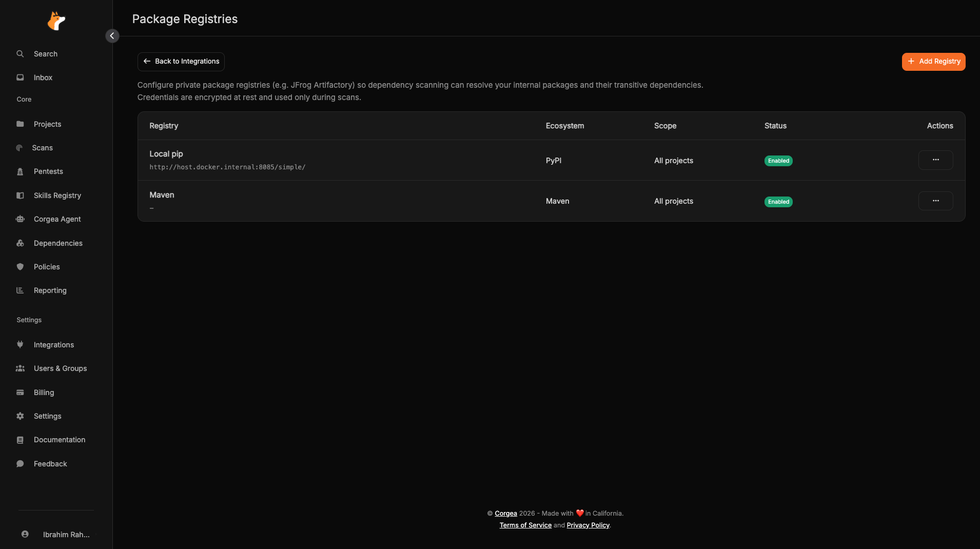Open the Terms of Service link
Image resolution: width=980 pixels, height=549 pixels.
tap(525, 525)
